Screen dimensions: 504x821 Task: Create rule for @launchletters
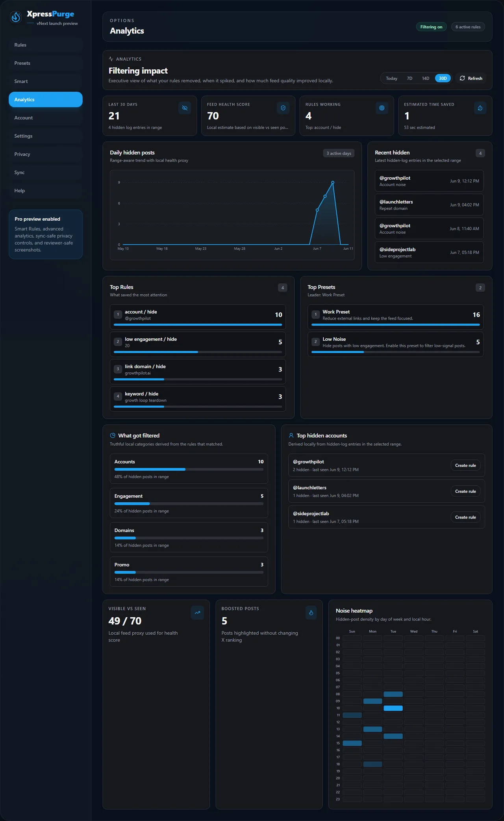[x=465, y=491]
